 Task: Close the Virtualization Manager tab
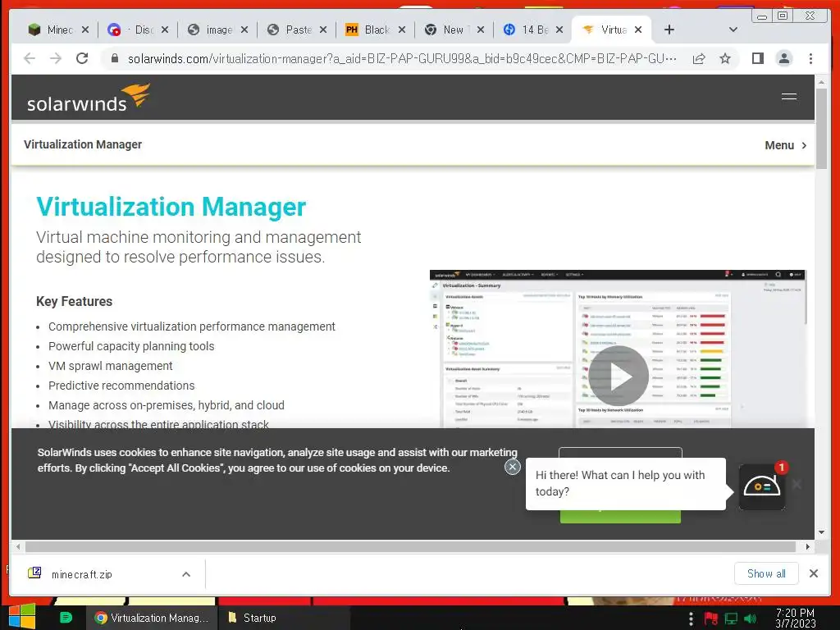[x=638, y=30]
